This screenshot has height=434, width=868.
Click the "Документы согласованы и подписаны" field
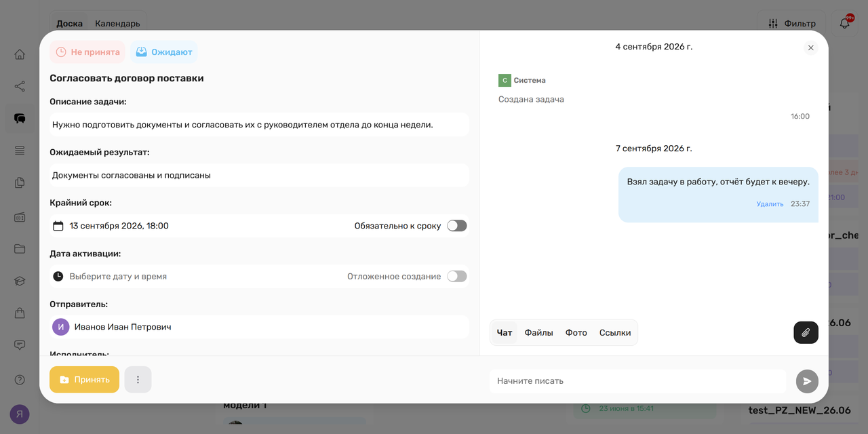tap(259, 175)
